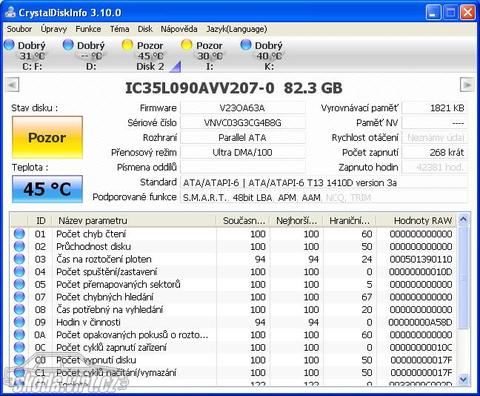The height and width of the screenshot is (396, 480).
Task: Click status orb of row 03
Action: tap(19, 259)
